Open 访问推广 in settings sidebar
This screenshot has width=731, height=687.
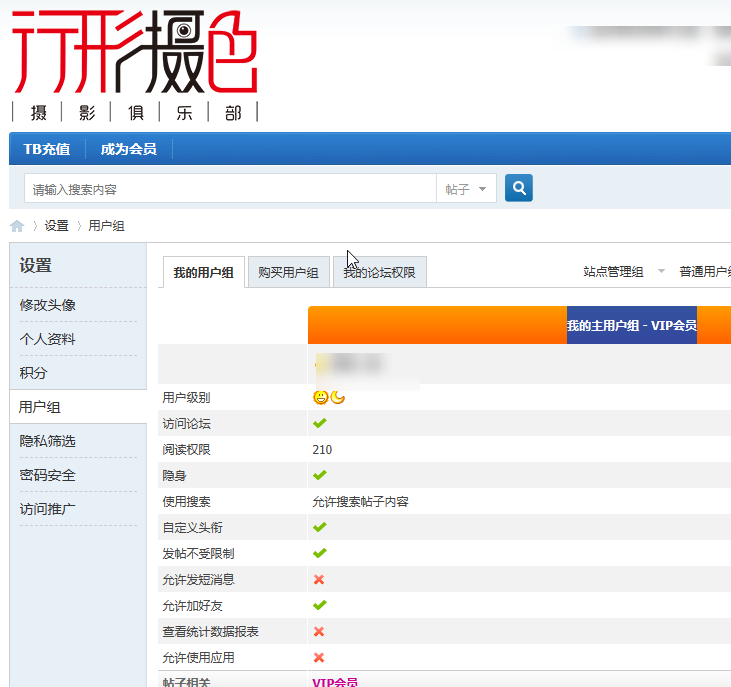[48, 509]
